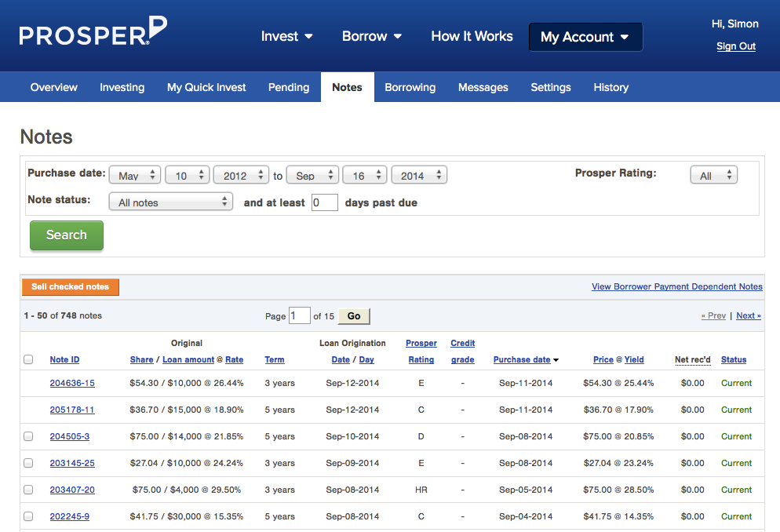The height and width of the screenshot is (532, 780).
Task: Click the Go page button
Action: (354, 316)
